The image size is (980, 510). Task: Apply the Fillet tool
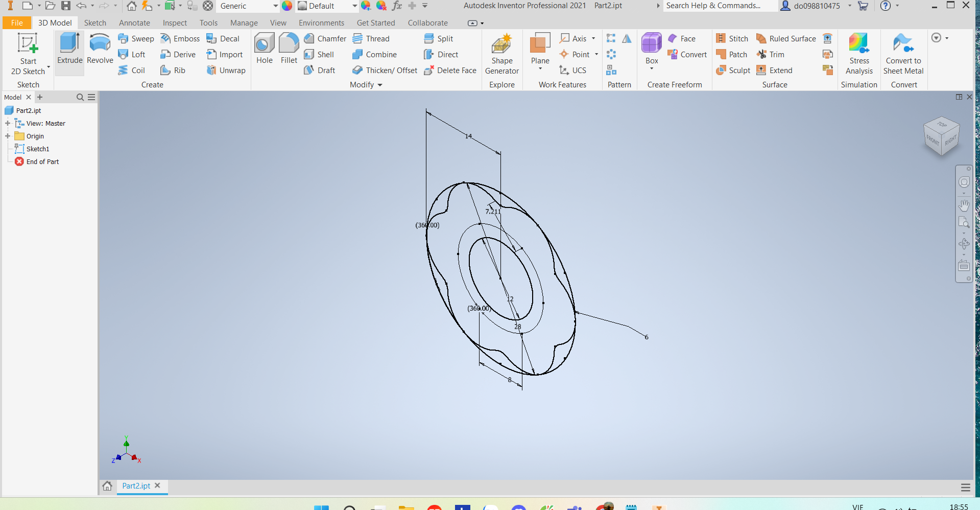point(289,49)
